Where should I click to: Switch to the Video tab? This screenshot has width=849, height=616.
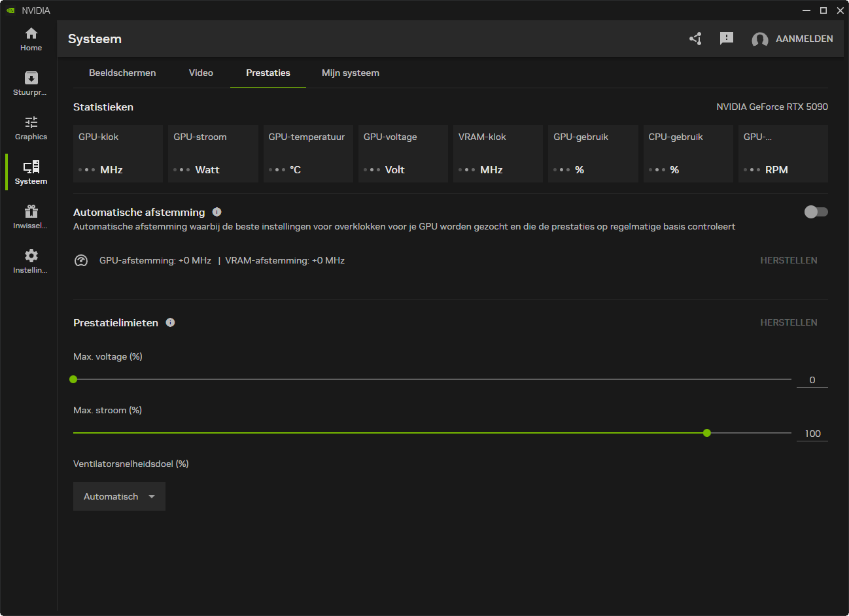click(201, 73)
